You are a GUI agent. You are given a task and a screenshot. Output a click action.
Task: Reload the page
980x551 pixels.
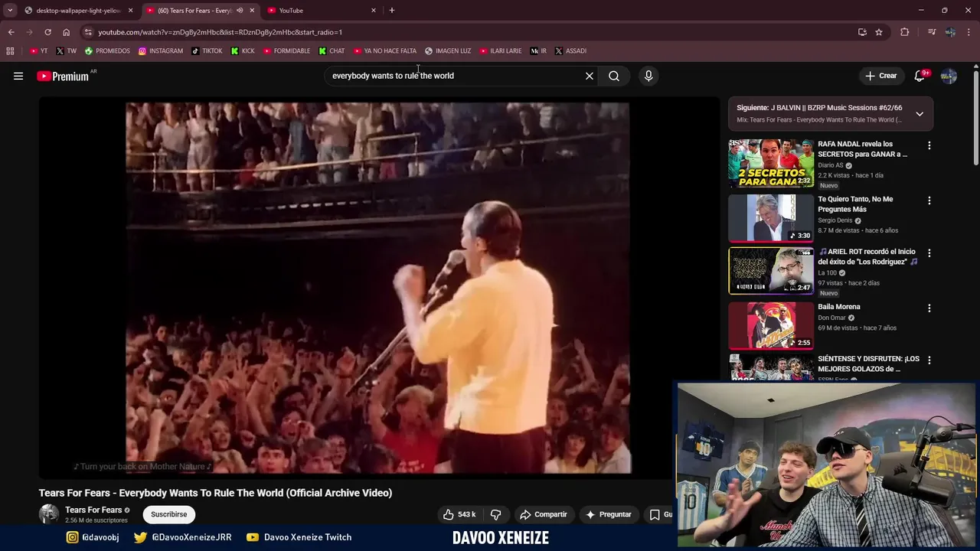pyautogui.click(x=47, y=32)
